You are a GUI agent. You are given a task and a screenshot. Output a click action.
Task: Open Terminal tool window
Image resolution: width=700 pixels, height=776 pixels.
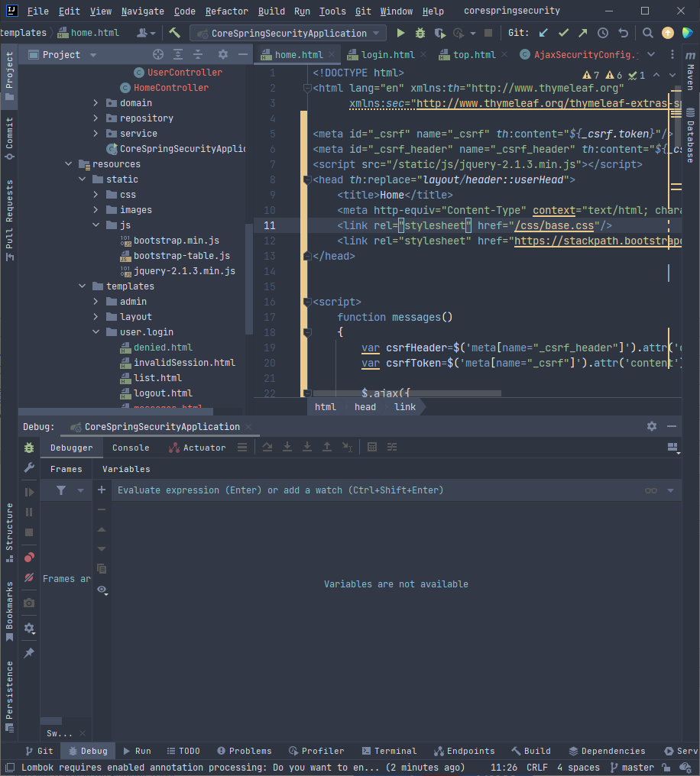[390, 751]
